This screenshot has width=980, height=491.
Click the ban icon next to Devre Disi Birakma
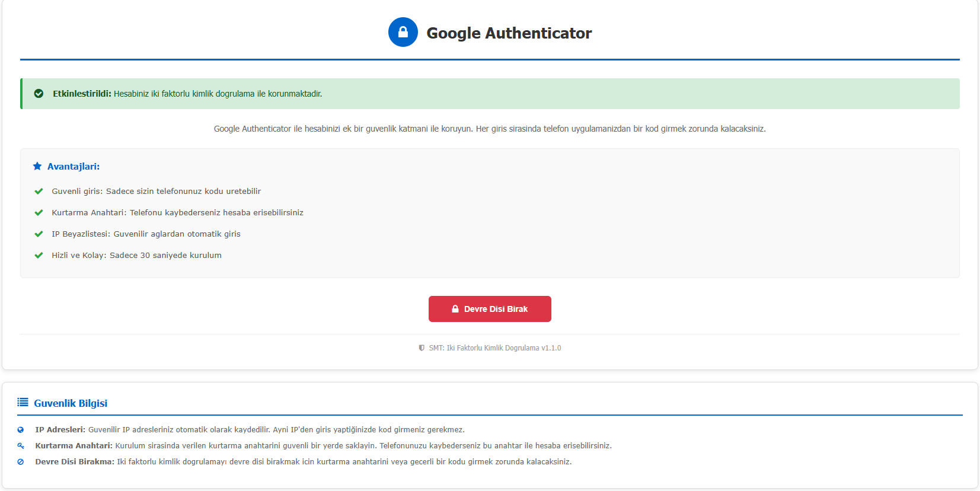pyautogui.click(x=21, y=462)
